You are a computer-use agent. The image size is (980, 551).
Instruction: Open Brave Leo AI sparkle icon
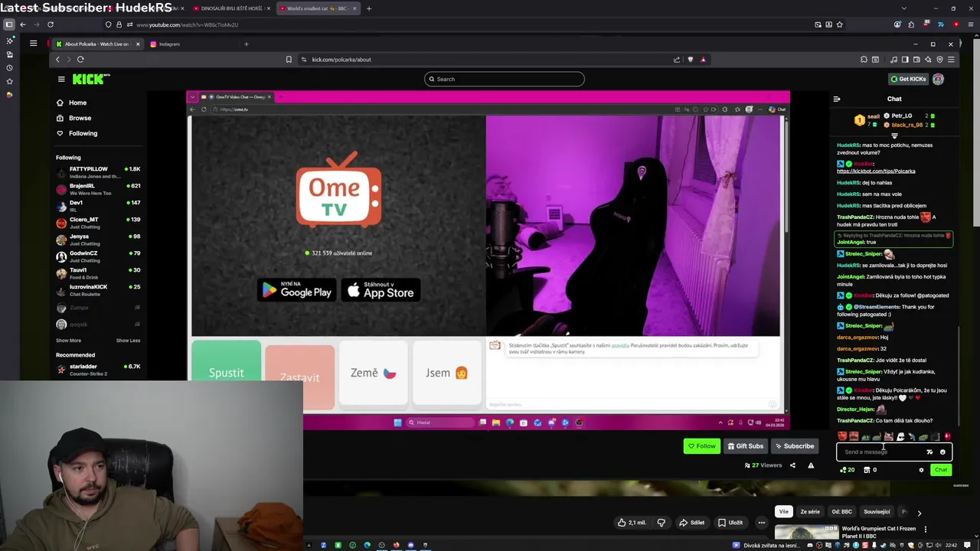pos(929,60)
